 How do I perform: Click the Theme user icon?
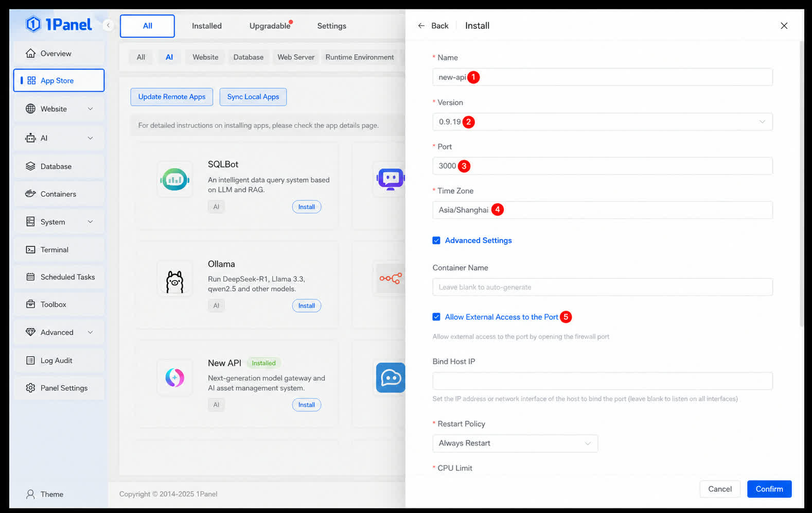click(31, 494)
